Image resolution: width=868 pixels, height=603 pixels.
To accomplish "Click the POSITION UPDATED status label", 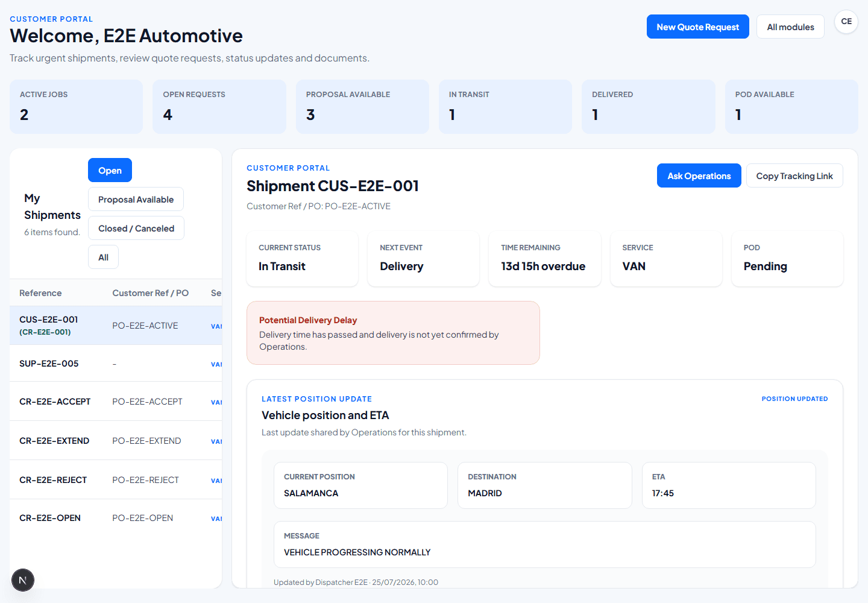I will (x=794, y=399).
